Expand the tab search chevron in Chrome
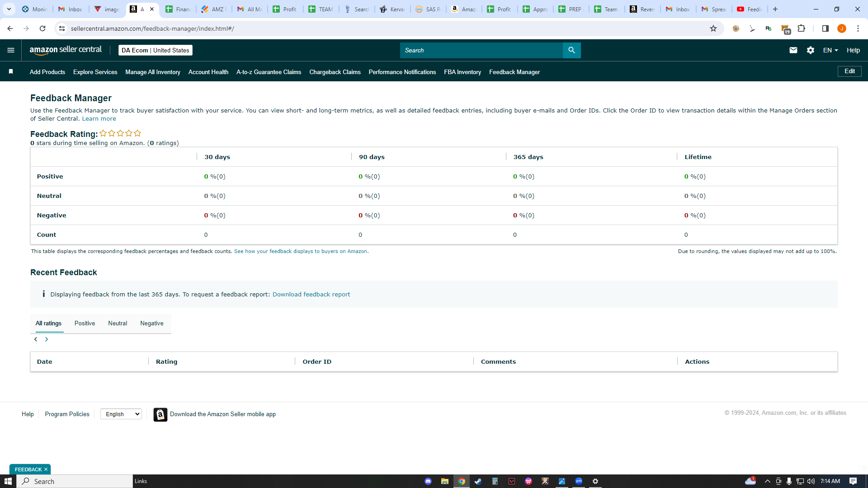This screenshot has height=488, width=868. [x=9, y=9]
